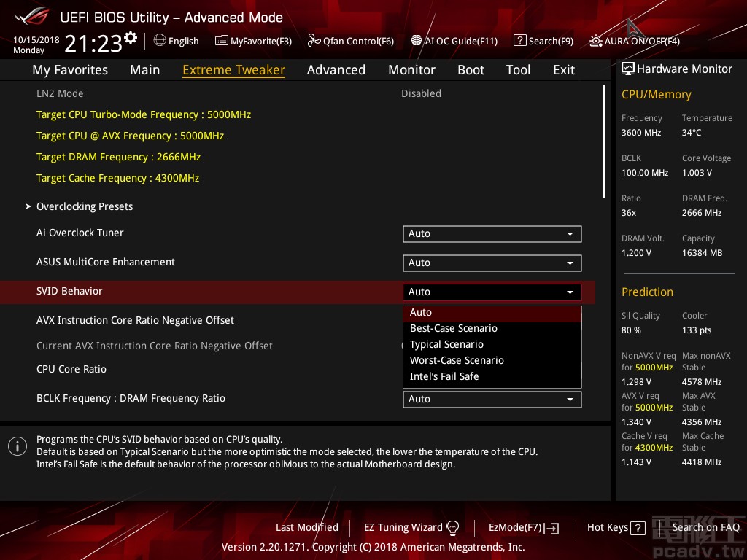Click the info icon in help panel
The height and width of the screenshot is (560, 747).
[18, 446]
